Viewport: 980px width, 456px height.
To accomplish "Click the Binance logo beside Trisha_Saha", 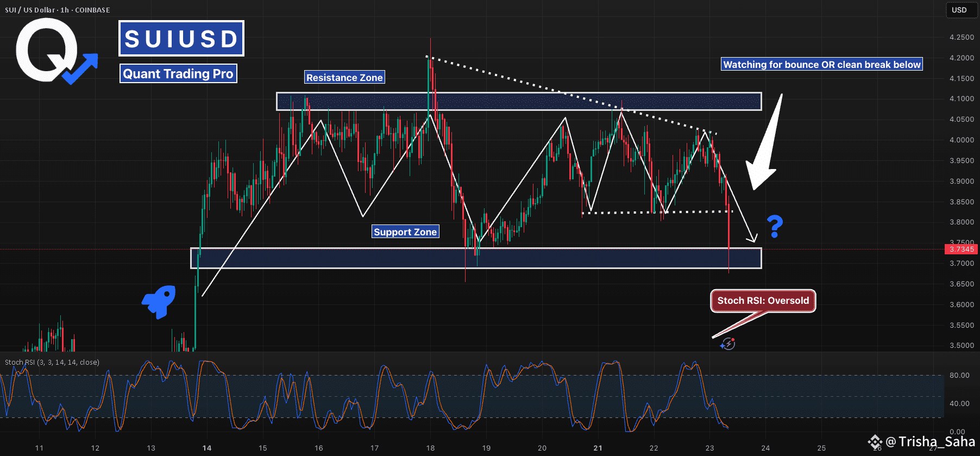I will [875, 441].
